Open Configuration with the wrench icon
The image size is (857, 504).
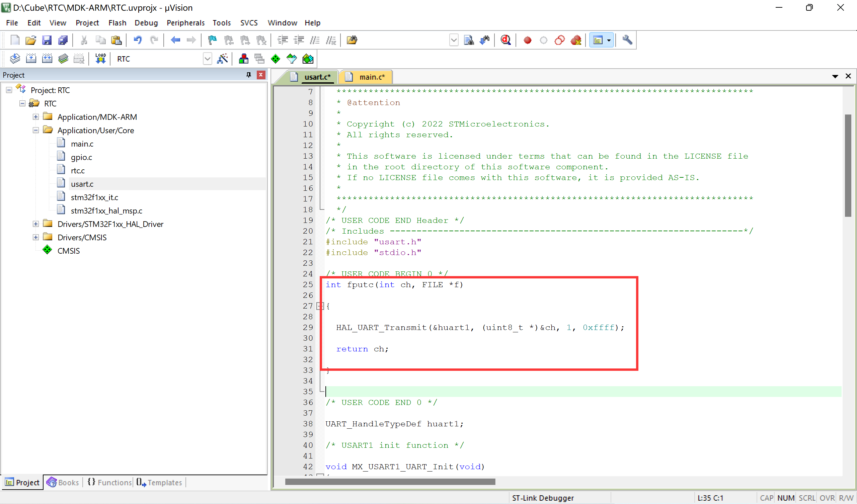(627, 40)
